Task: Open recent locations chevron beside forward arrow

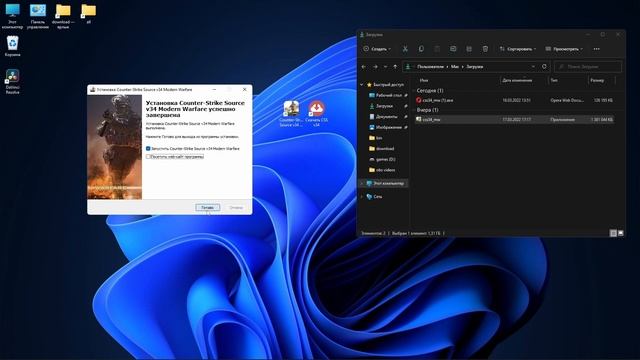Action: 385,67
